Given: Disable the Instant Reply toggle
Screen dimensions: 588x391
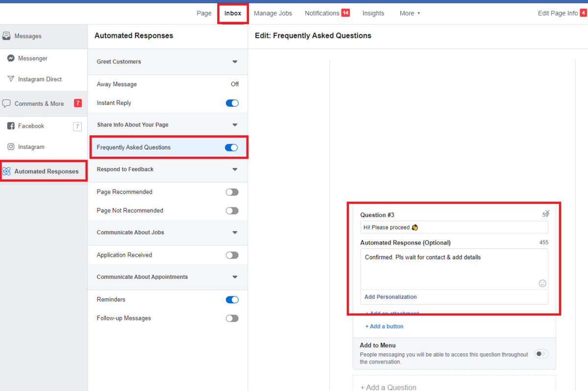Looking at the screenshot, I should (x=231, y=103).
